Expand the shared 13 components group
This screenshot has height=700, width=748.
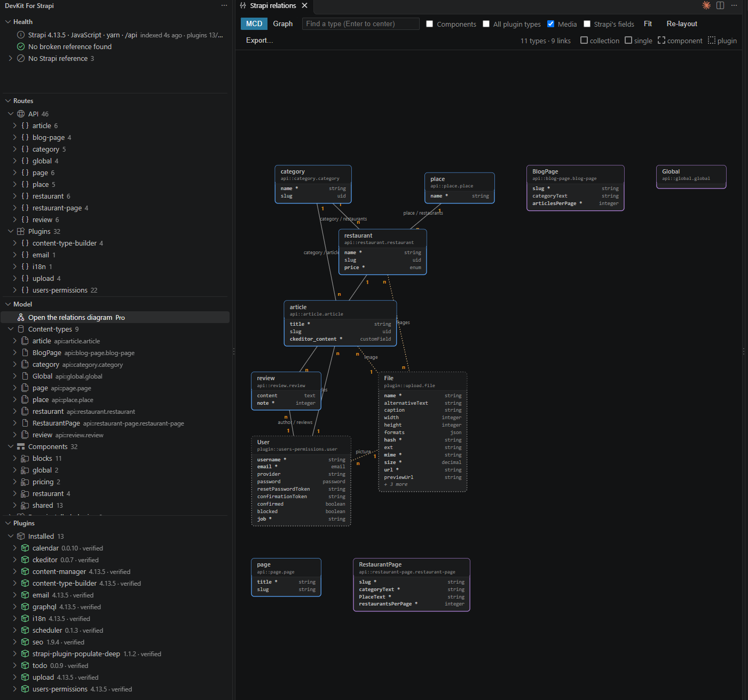tap(15, 505)
